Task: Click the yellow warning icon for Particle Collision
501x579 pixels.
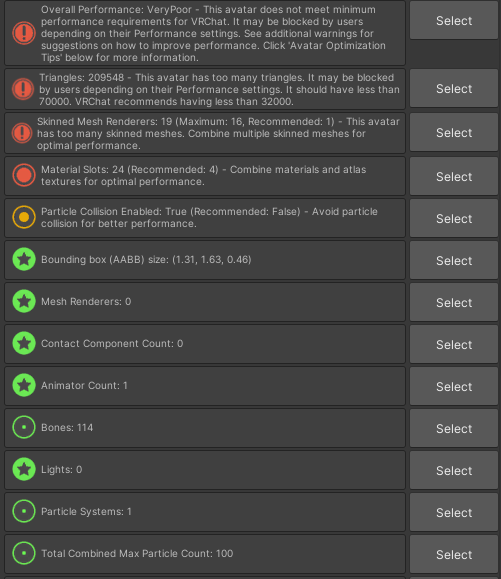Action: tap(24, 217)
